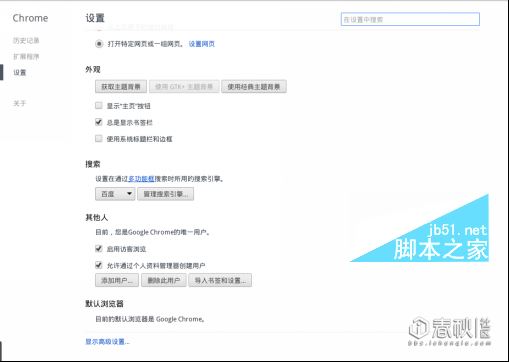Open the 设置网页 link
509x362 pixels.
point(202,44)
